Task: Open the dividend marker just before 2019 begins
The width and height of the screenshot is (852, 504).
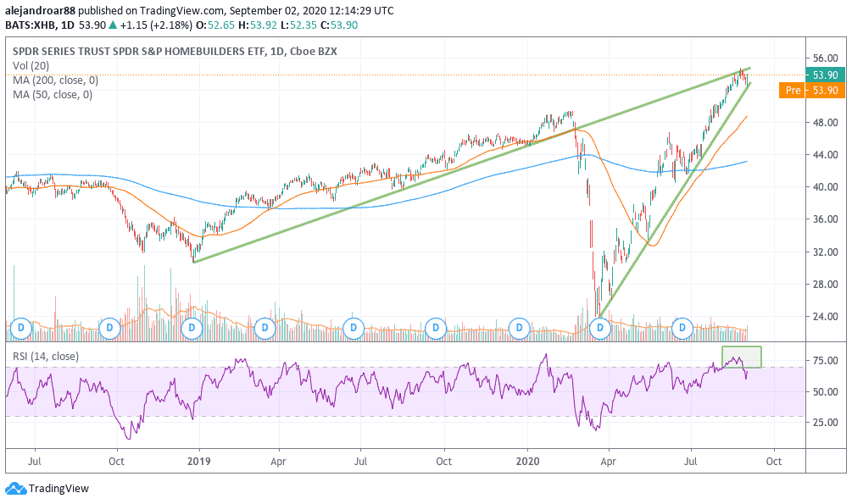Action: click(192, 328)
